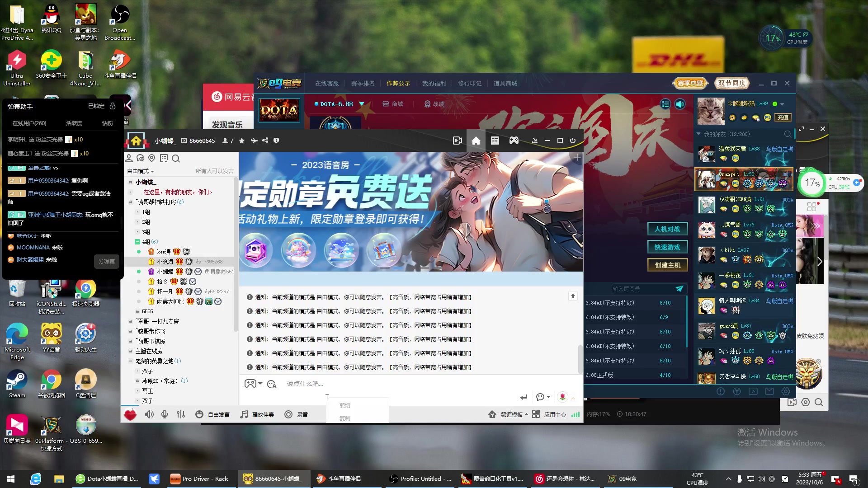
Task: Select 作弊公示 tab in 09 platform
Action: (x=398, y=84)
